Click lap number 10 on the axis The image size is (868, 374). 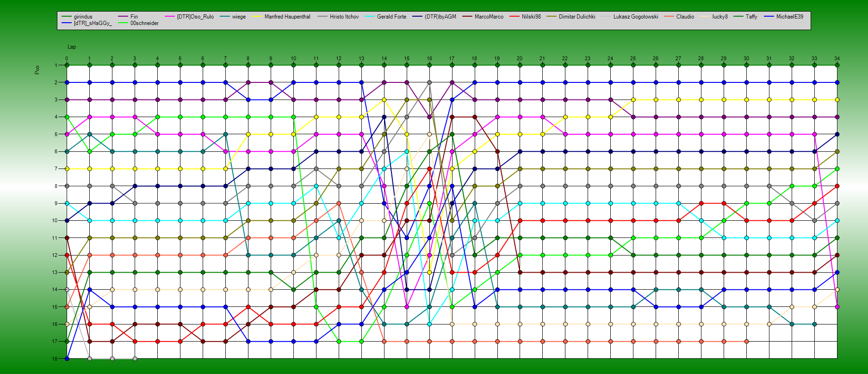coord(293,59)
